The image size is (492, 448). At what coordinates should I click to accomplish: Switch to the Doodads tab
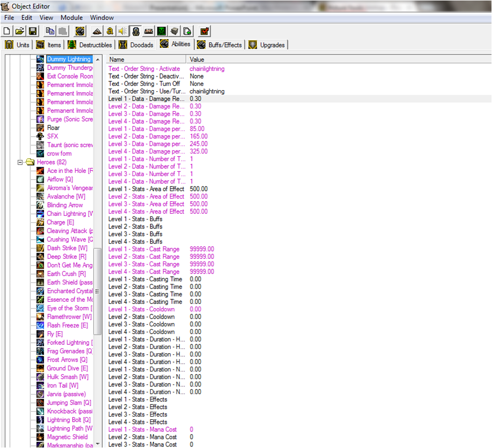click(136, 45)
